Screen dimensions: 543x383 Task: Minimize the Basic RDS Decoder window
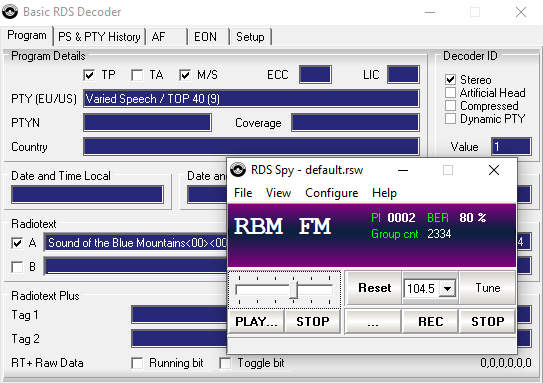(x=430, y=12)
